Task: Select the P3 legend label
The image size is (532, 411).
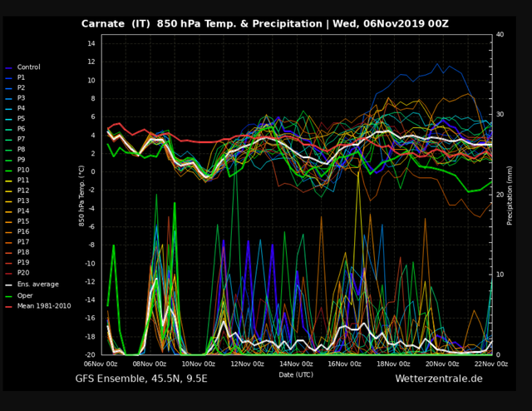Action: (21, 98)
